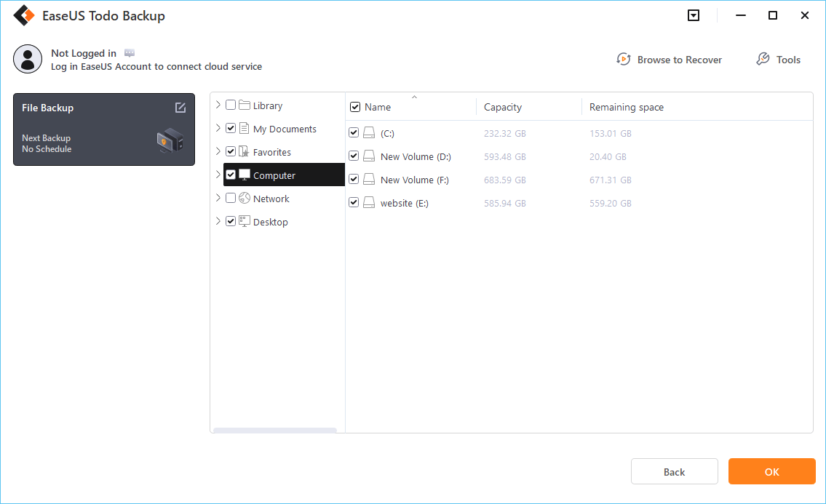Sort by the Name column header
The image size is (826, 504).
pyautogui.click(x=378, y=107)
